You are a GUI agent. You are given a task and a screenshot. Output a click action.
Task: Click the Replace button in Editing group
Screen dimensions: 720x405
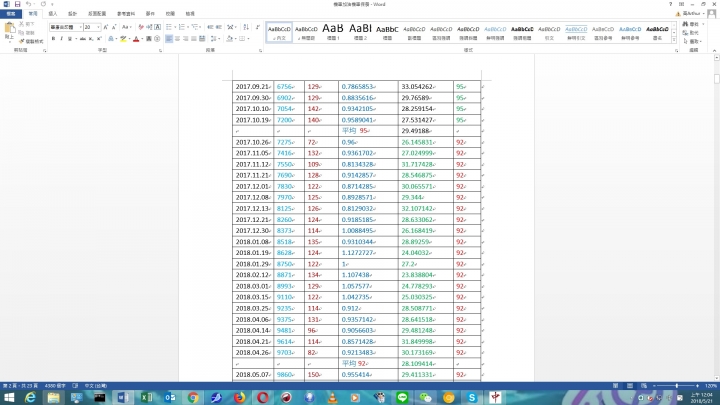tap(691, 33)
